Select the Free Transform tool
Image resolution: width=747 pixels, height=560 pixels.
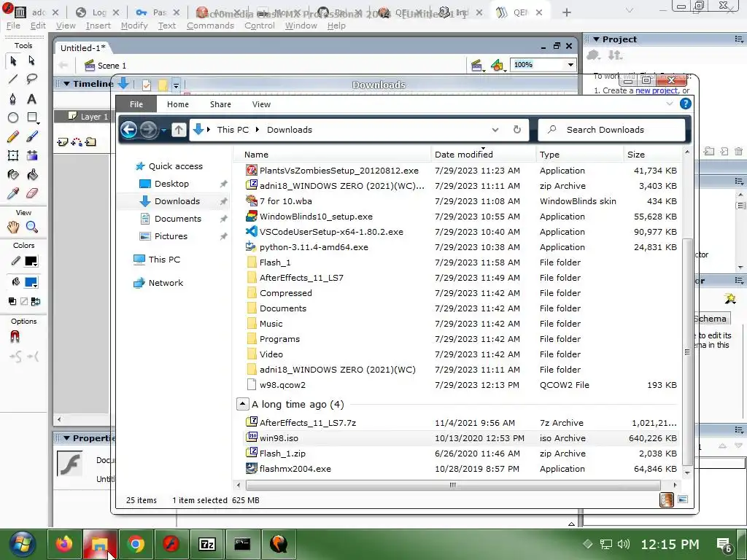pyautogui.click(x=13, y=156)
